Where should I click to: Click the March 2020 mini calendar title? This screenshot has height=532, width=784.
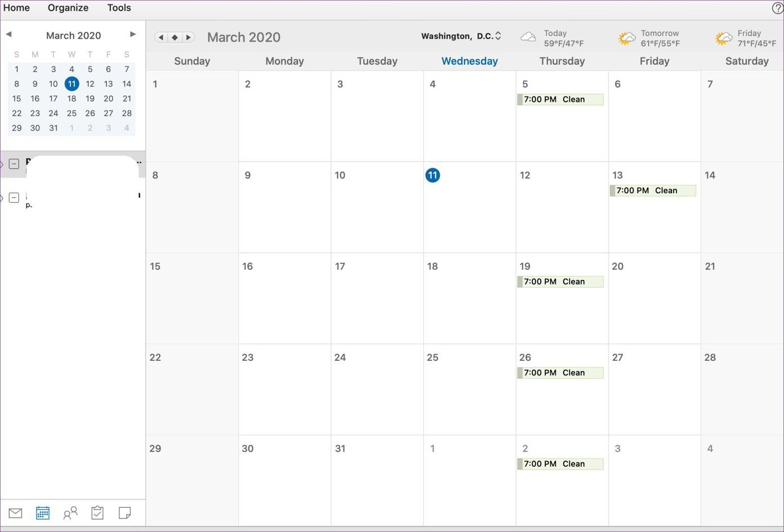[x=73, y=35]
